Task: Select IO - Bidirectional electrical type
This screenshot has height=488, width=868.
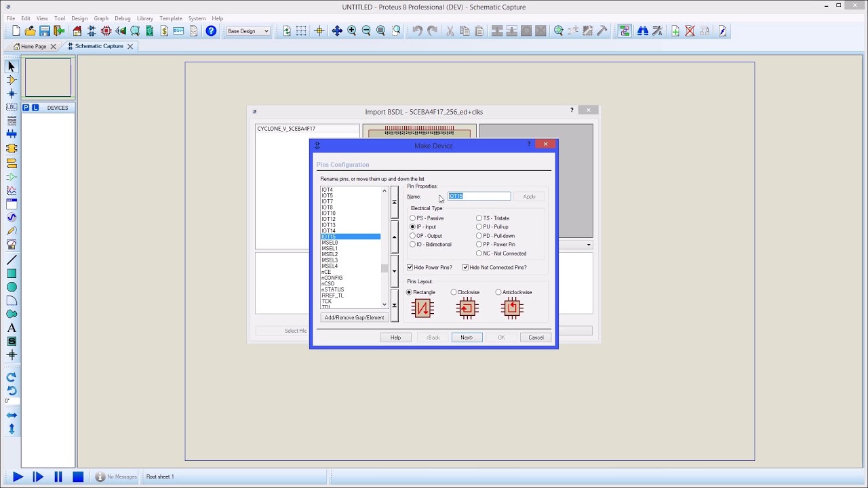Action: (430, 245)
